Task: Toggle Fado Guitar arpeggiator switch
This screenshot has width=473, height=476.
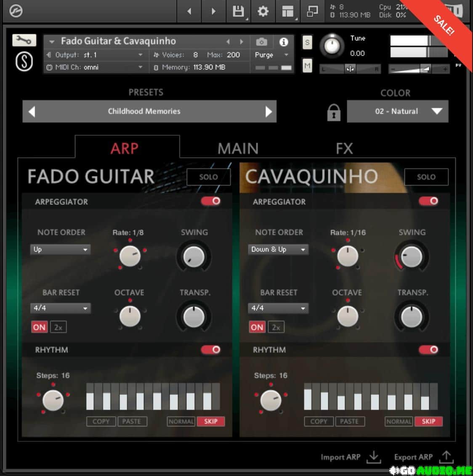Action: 211,201
